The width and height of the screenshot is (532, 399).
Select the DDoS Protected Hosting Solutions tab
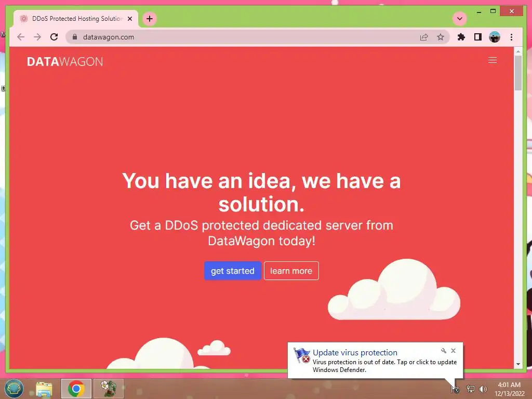[x=76, y=19]
